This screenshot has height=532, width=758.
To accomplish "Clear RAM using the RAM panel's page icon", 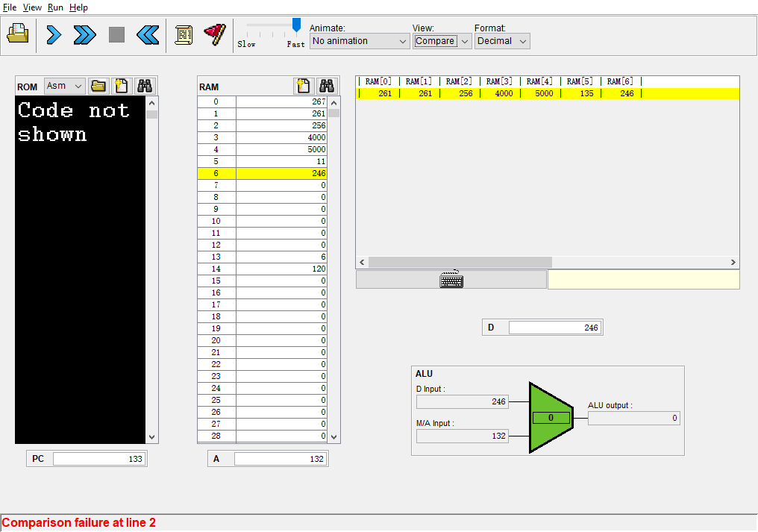I will pos(303,86).
